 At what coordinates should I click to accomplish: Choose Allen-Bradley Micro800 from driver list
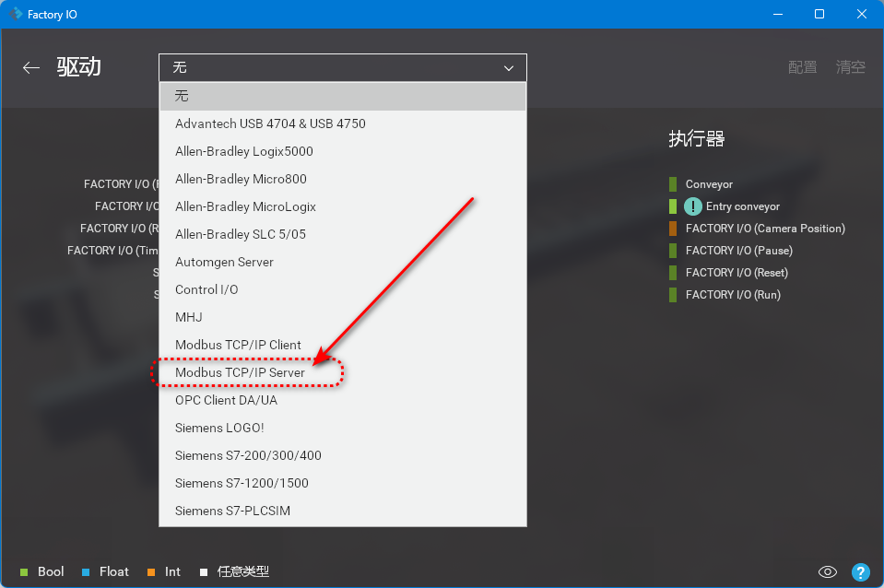point(241,179)
